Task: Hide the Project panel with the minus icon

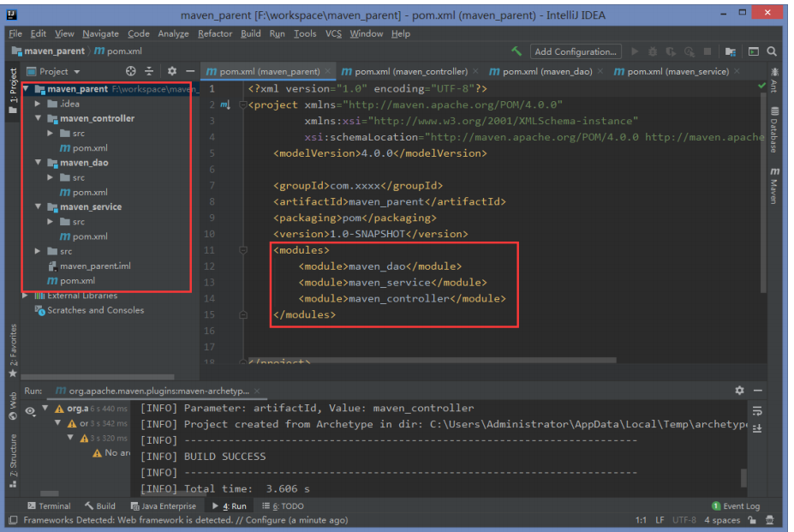Action: 190,71
